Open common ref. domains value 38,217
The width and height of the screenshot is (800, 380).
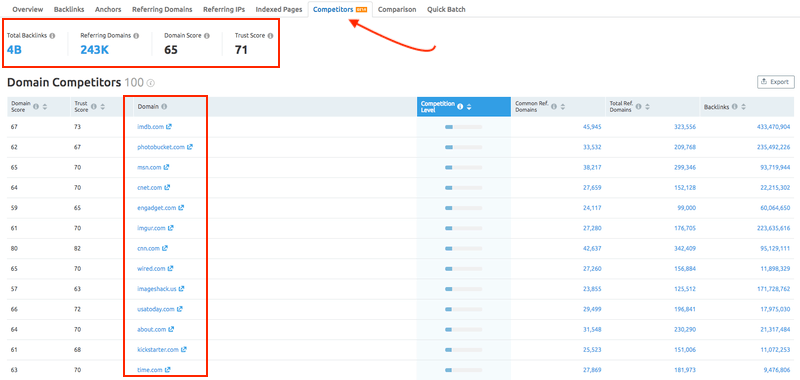coord(592,167)
